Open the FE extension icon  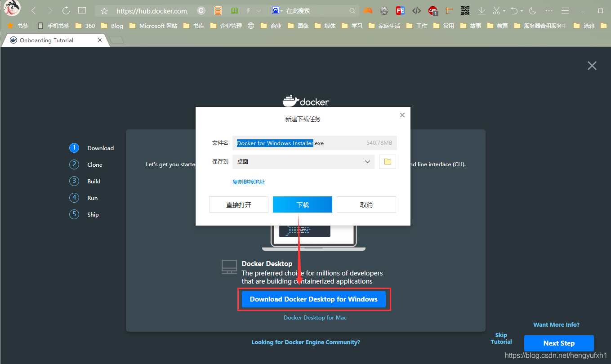click(x=400, y=11)
